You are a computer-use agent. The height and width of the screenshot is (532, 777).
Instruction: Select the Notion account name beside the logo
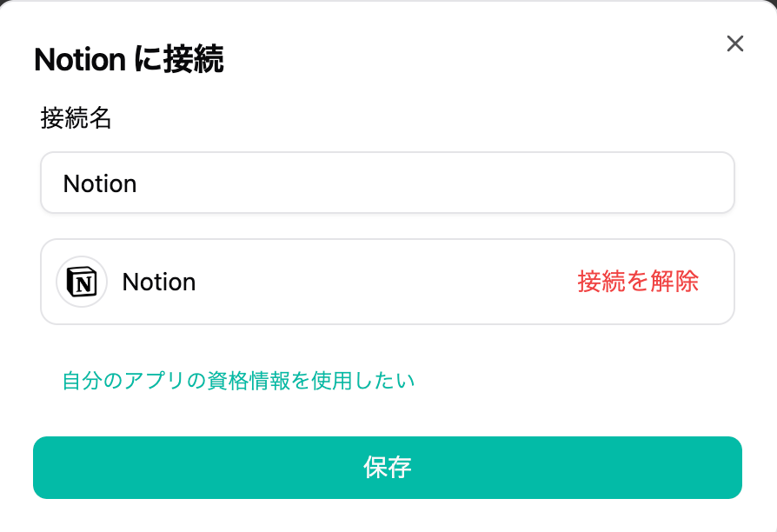[x=159, y=282]
